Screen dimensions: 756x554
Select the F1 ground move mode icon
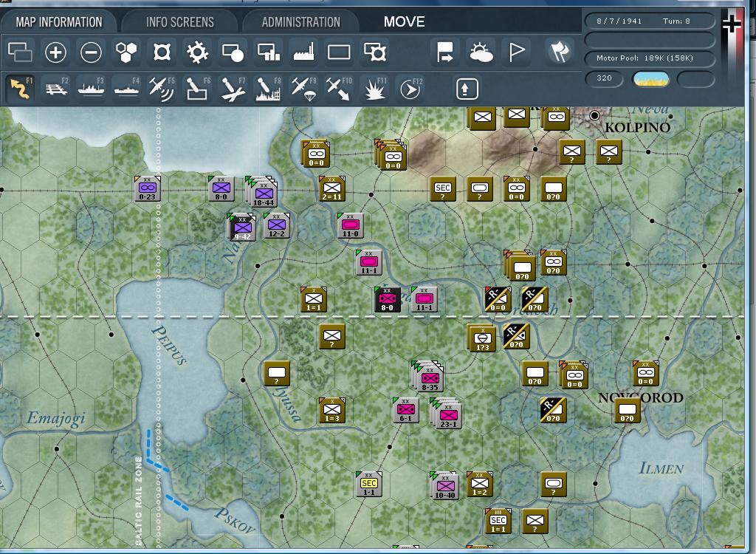click(x=19, y=89)
